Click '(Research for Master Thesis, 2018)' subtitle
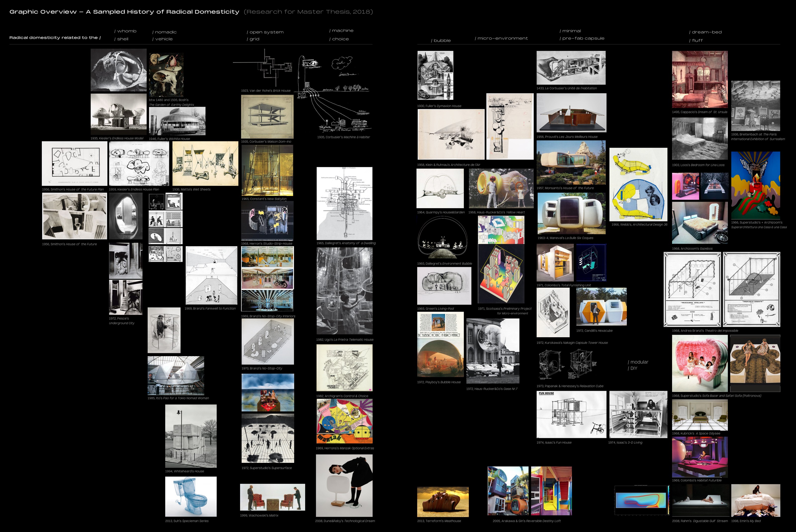The image size is (796, 532). (308, 12)
